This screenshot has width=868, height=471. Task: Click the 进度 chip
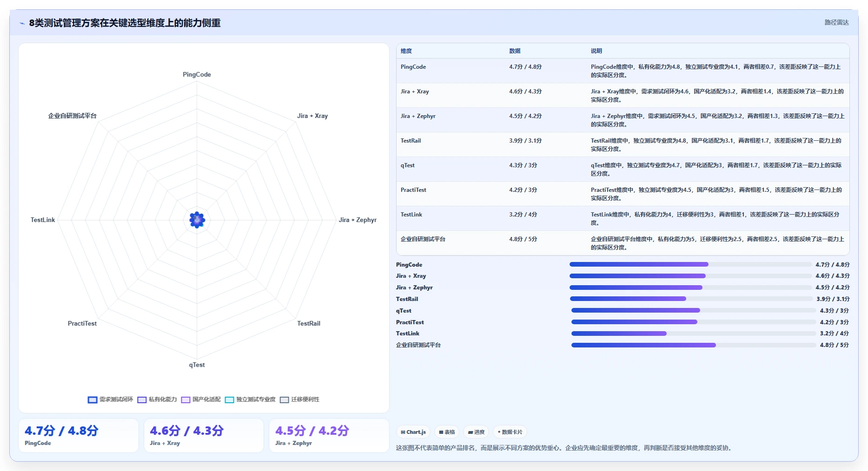coord(476,432)
